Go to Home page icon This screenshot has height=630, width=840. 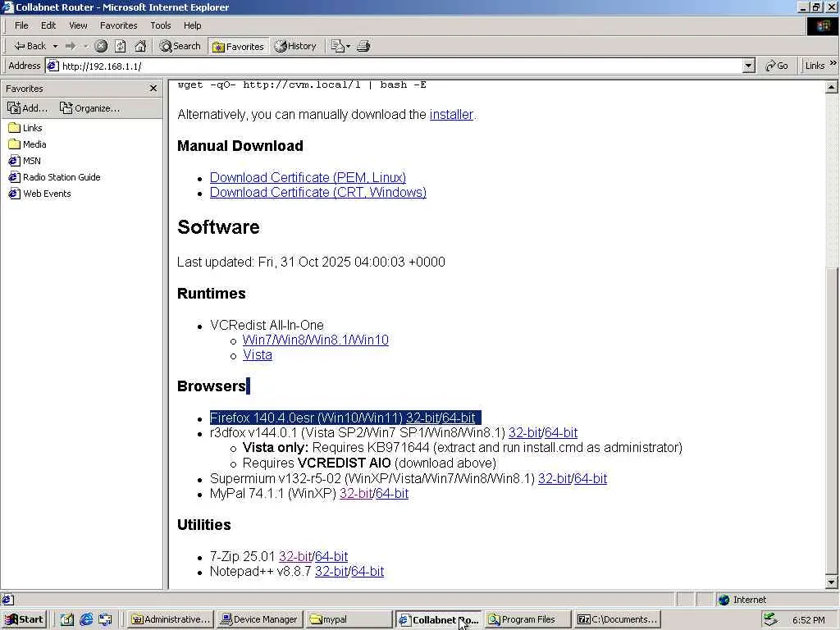coord(140,46)
